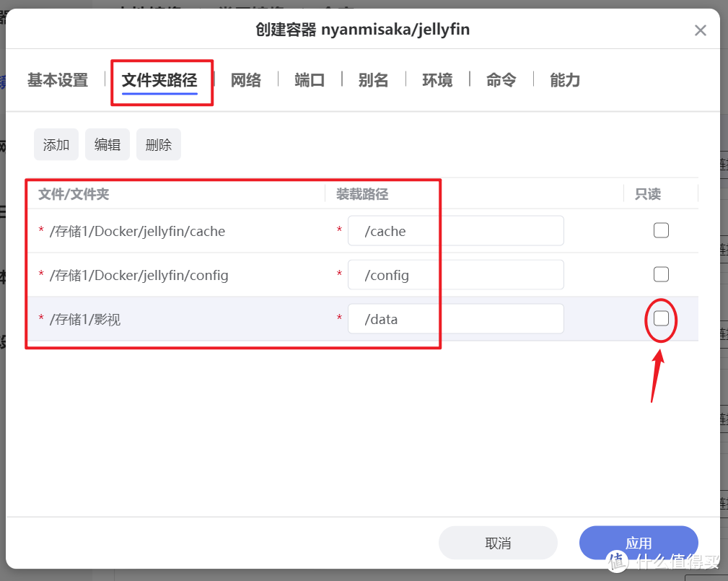
Task: Switch to the 基本设置 tab
Action: tap(56, 80)
